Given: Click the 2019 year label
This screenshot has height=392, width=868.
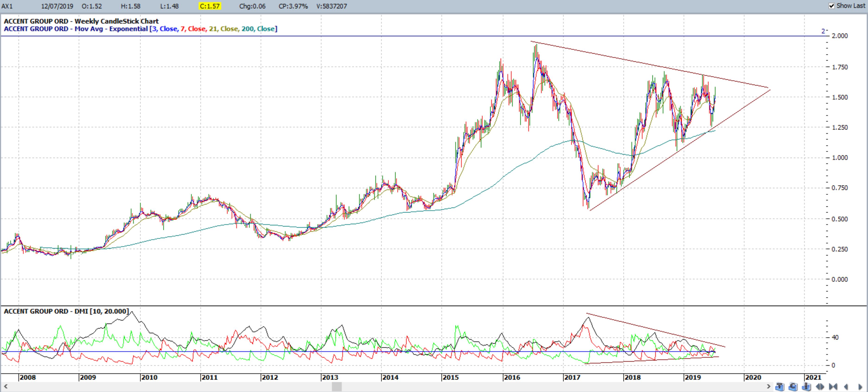Looking at the screenshot, I should 693,377.
